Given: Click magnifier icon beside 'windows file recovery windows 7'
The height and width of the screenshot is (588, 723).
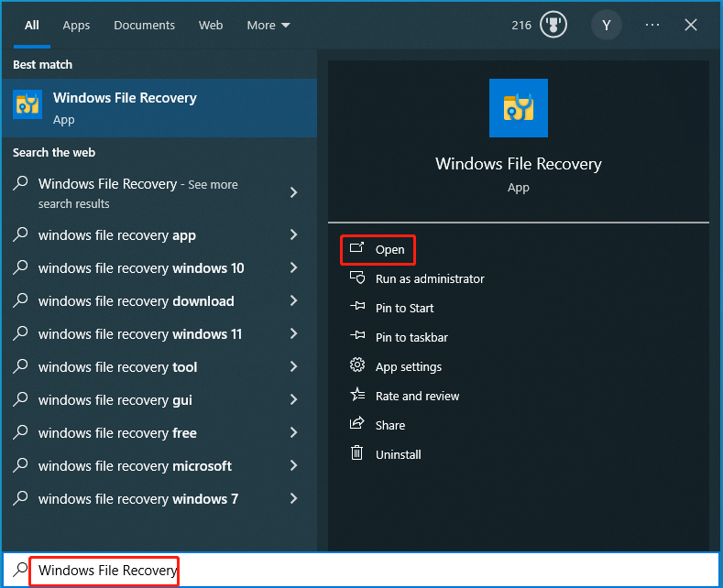Looking at the screenshot, I should point(20,498).
